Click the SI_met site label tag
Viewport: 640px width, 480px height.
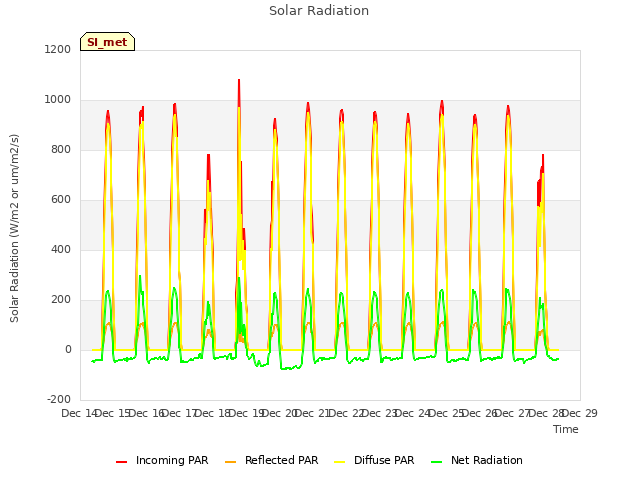107,42
